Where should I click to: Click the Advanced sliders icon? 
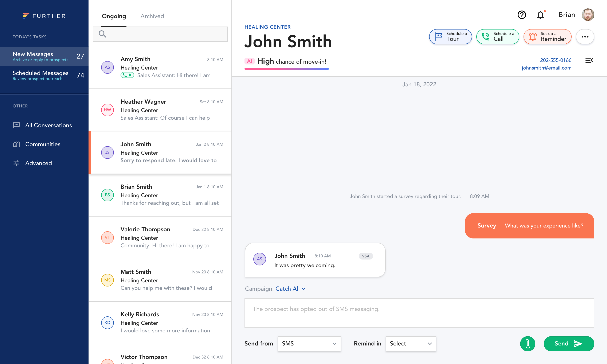(x=16, y=163)
